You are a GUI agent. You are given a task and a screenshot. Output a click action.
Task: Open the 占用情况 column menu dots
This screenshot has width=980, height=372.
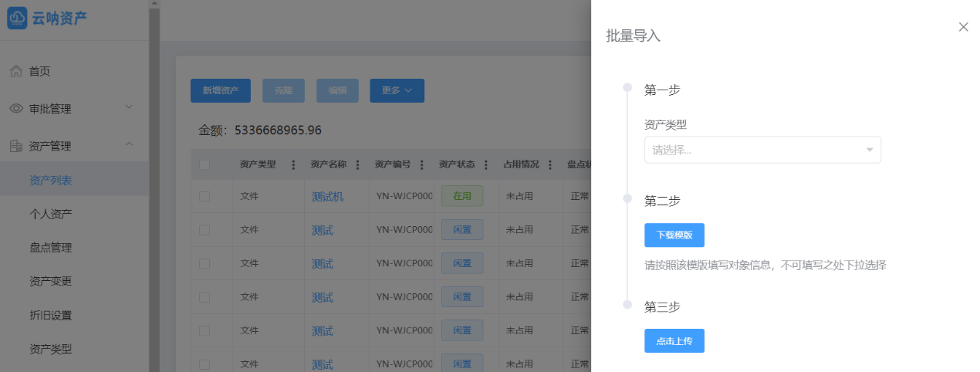(x=550, y=164)
